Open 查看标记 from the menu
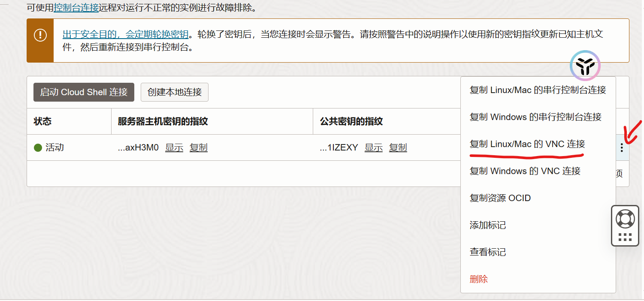Image resolution: width=644 pixels, height=301 pixels. [x=488, y=252]
